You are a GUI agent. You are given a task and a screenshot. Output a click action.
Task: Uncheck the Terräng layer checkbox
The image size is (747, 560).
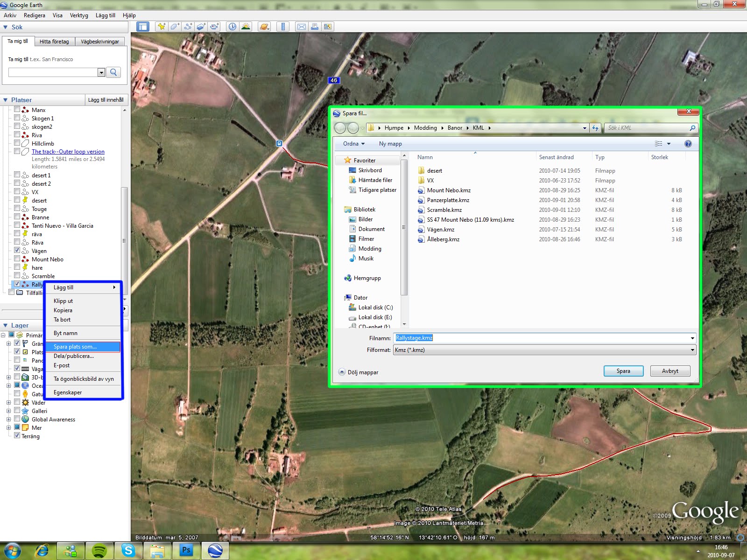tap(17, 436)
